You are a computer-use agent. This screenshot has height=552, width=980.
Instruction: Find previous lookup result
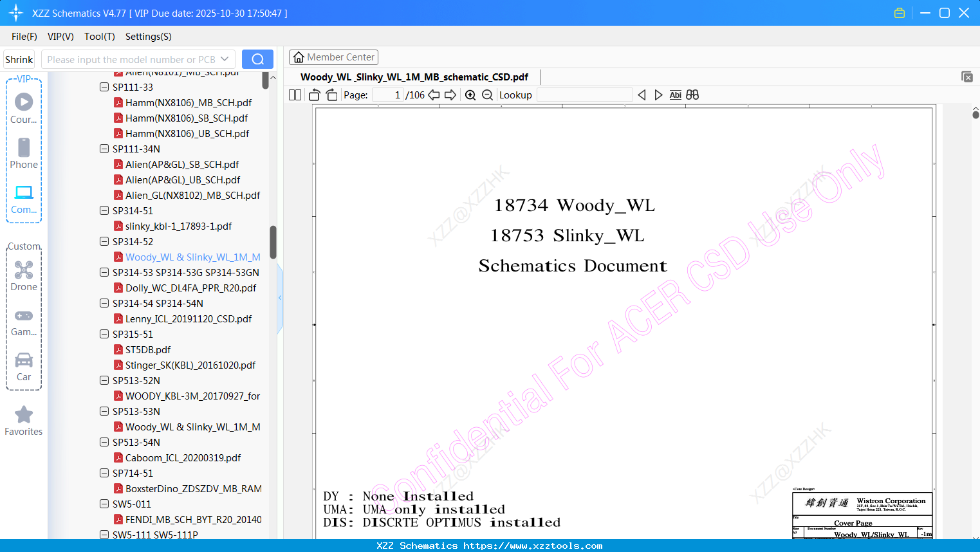point(642,95)
